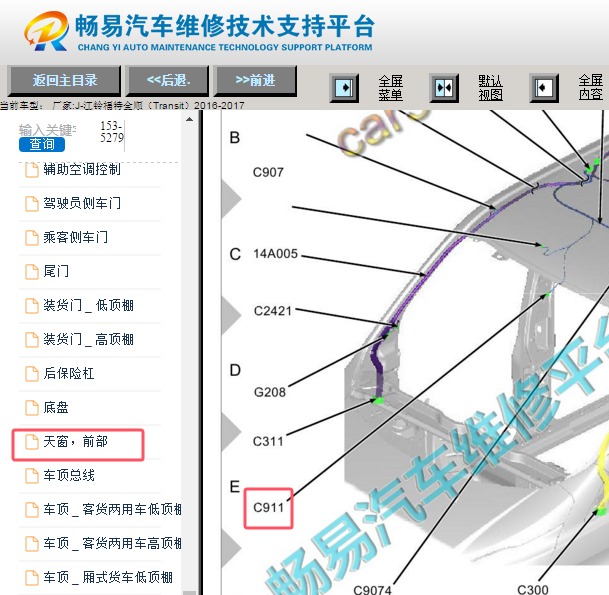This screenshot has height=595, width=609.
Task: Go forward with the >>前进 button
Action: click(255, 80)
